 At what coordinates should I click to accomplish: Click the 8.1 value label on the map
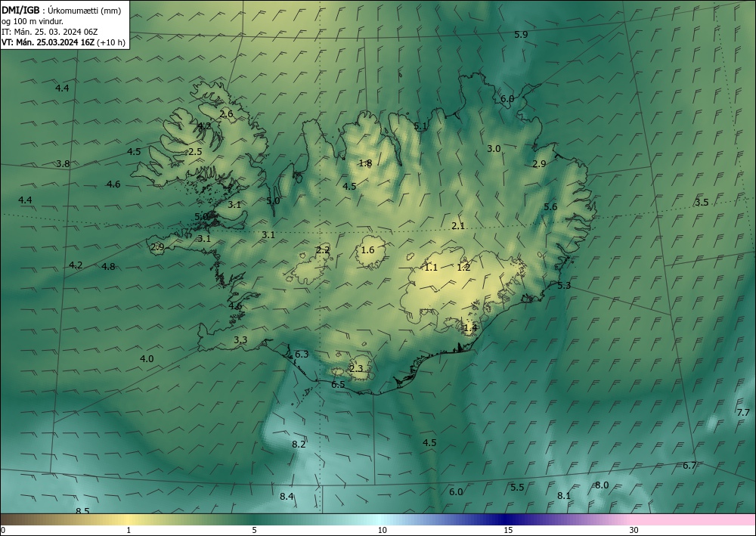564,496
